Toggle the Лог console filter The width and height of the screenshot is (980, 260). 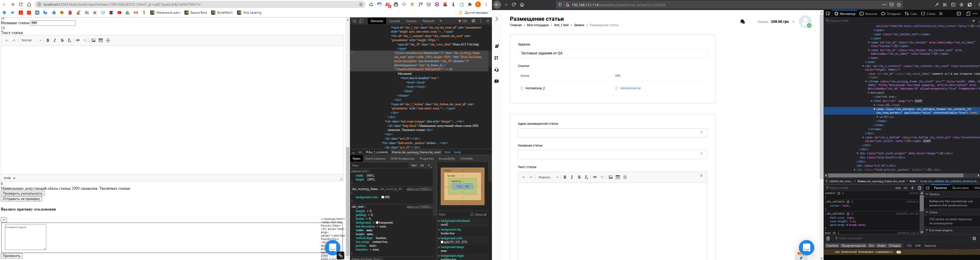(x=872, y=246)
